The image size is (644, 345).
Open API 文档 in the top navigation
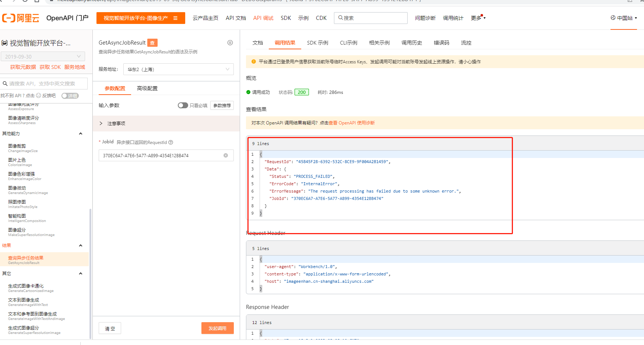click(x=236, y=18)
